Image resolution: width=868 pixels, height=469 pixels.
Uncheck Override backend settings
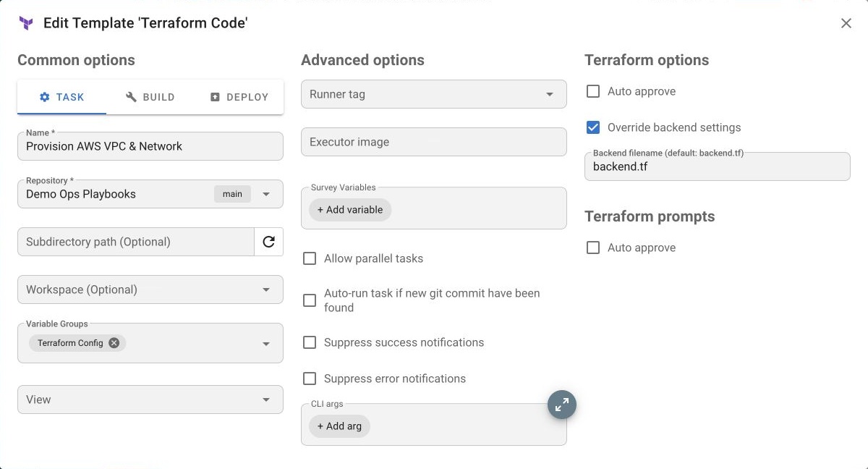click(593, 127)
